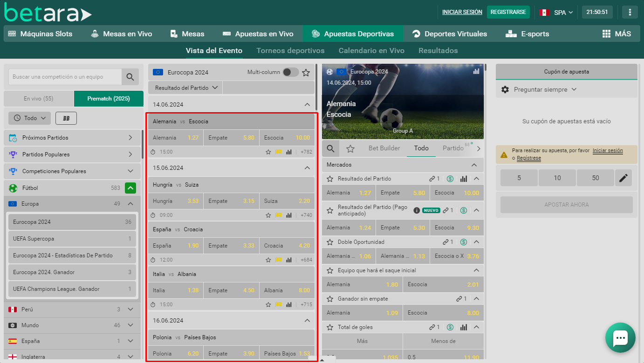Image resolution: width=644 pixels, height=363 pixels.
Task: Collapse the Fútbol sport with green chevron
Action: (x=130, y=188)
